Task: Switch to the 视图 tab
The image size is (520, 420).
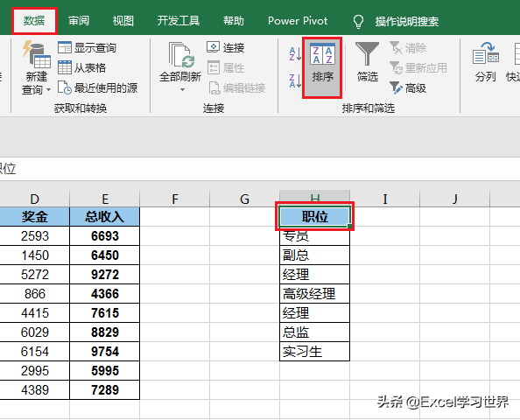Action: pyautogui.click(x=123, y=21)
